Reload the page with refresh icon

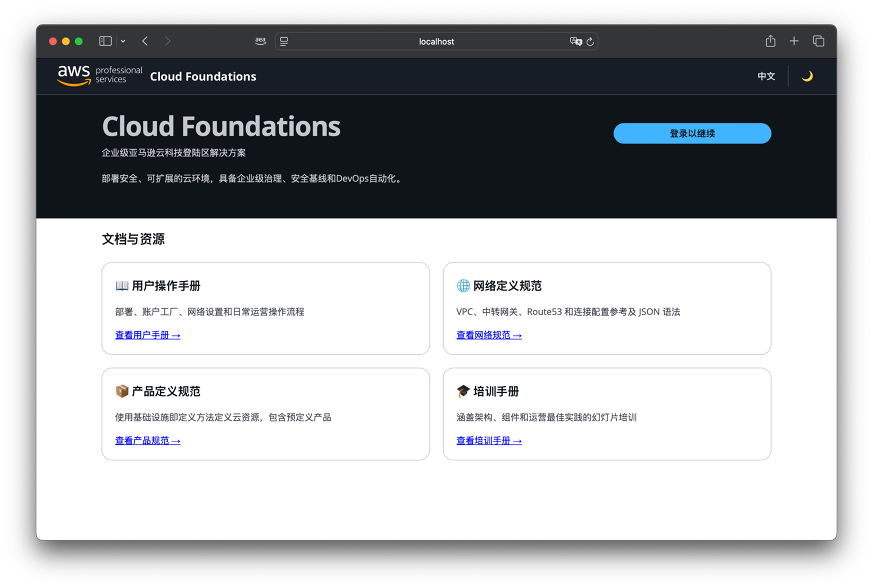pyautogui.click(x=590, y=41)
